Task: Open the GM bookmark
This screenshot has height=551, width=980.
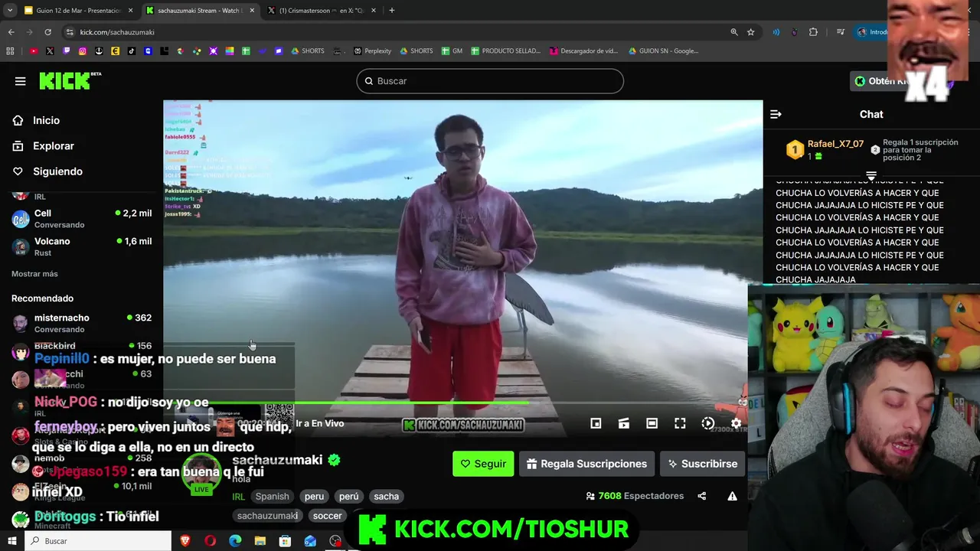Action: pos(452,51)
